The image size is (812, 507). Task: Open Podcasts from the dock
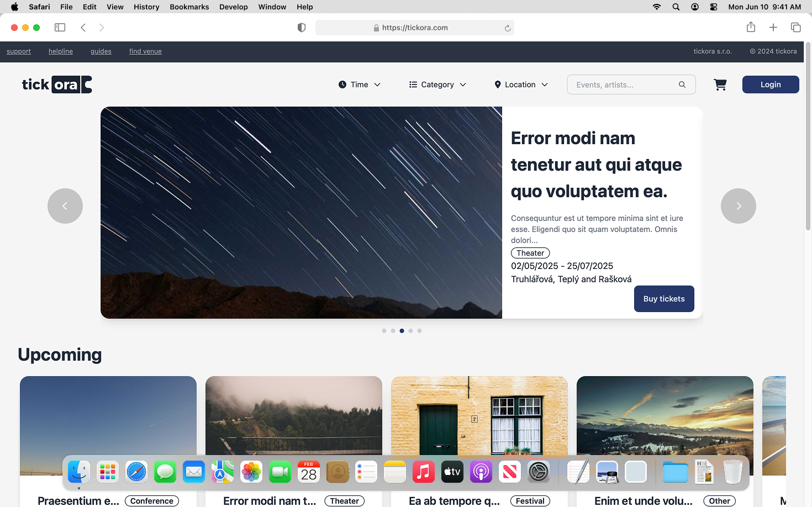(481, 472)
